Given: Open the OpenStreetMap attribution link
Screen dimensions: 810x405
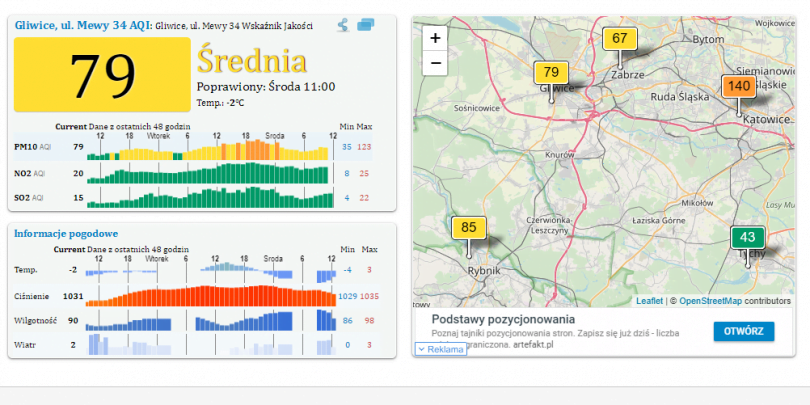Looking at the screenshot, I should pyautogui.click(x=711, y=300).
